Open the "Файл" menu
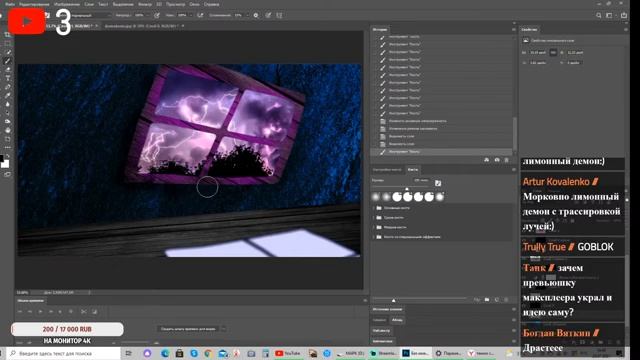 point(10,4)
